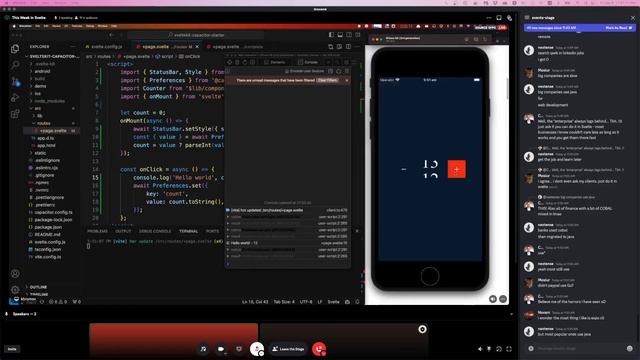This screenshot has width=640, height=360.
Task: Click the red plus button in simulator
Action: [456, 169]
